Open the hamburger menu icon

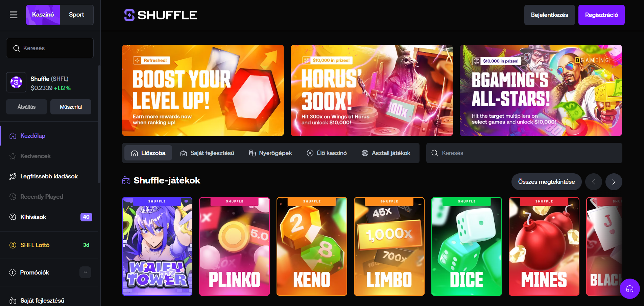[x=14, y=15]
